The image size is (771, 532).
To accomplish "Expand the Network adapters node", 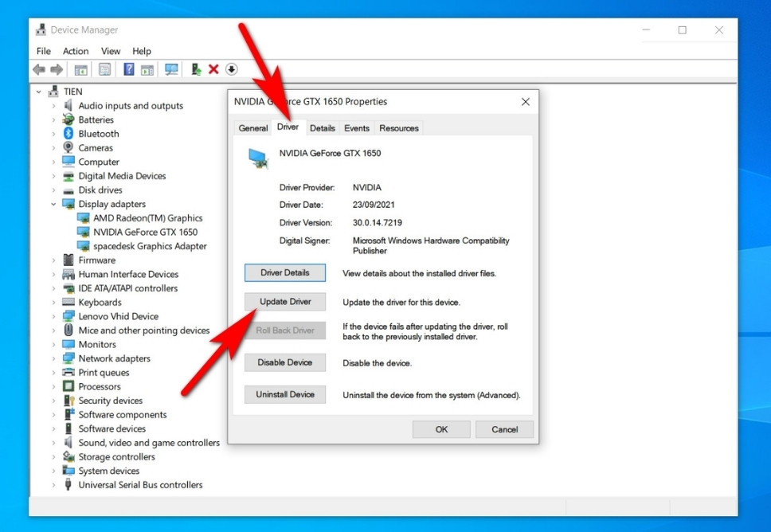I will pyautogui.click(x=53, y=359).
